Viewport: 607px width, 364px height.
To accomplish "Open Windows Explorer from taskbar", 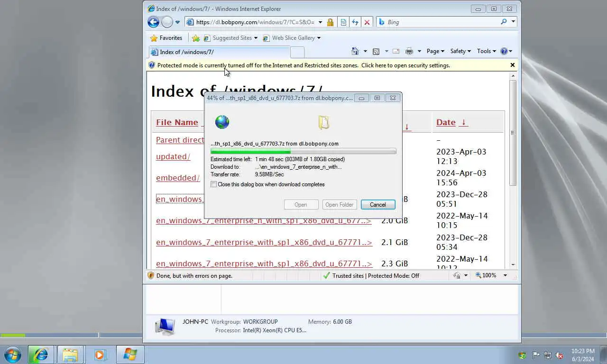I will (70, 355).
